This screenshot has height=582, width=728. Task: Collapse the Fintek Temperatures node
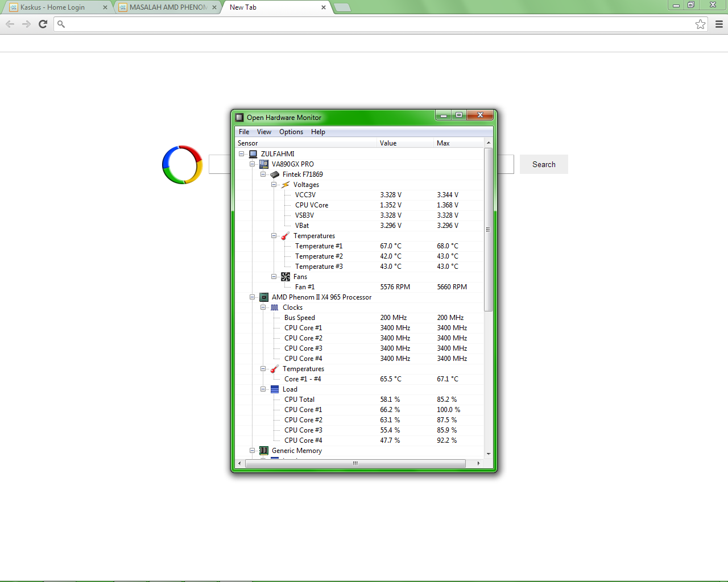[274, 236]
